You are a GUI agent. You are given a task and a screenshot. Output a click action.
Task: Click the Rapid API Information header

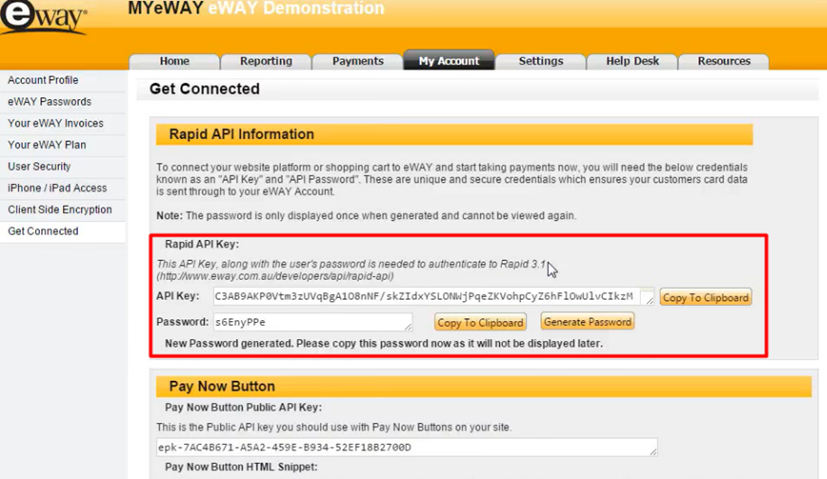pos(454,135)
